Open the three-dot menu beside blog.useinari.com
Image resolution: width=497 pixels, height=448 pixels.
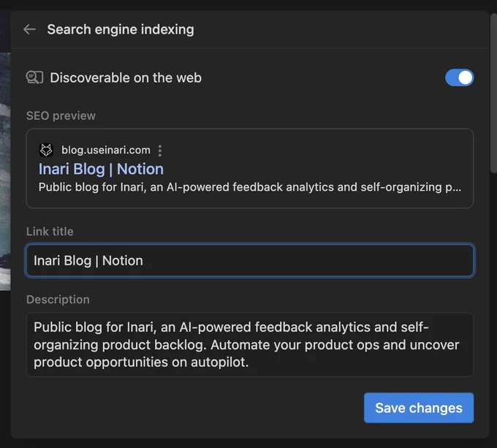pyautogui.click(x=160, y=151)
